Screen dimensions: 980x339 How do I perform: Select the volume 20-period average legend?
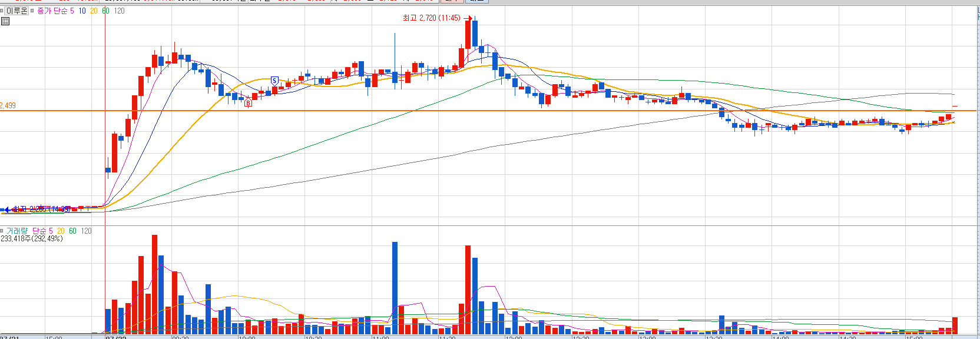click(x=61, y=231)
